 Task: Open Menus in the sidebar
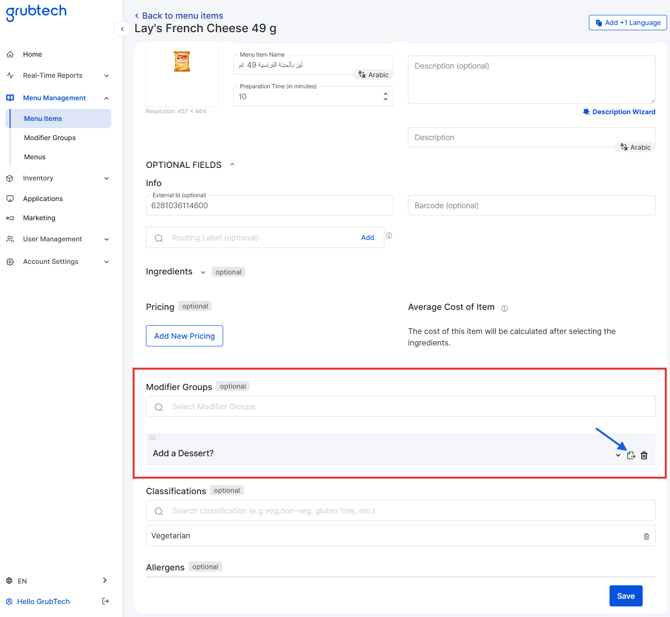[x=35, y=157]
